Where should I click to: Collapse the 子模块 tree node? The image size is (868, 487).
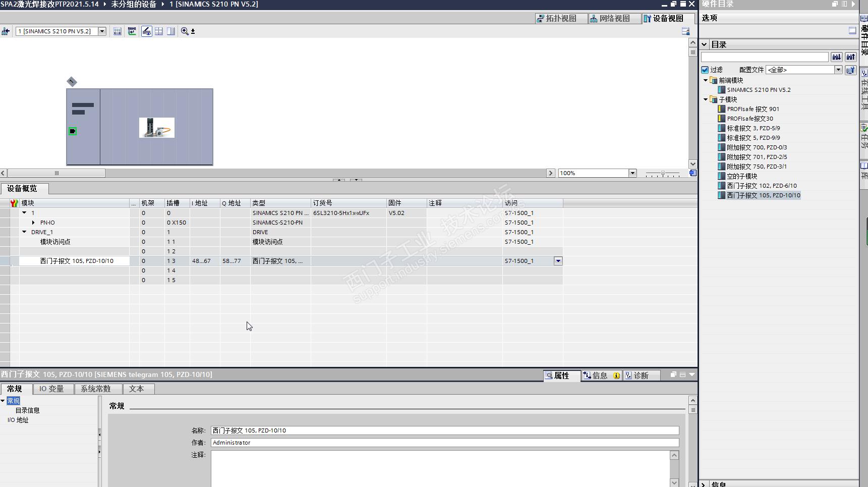point(705,99)
